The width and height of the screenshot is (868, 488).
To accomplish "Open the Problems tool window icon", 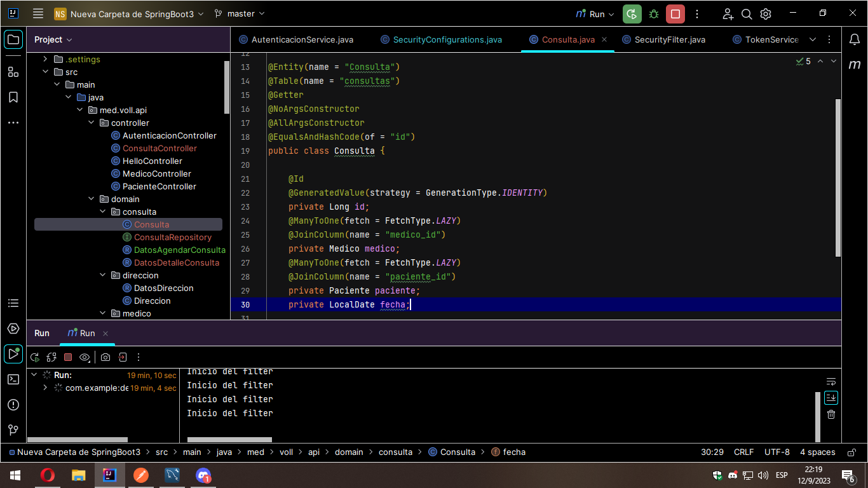I will point(13,405).
